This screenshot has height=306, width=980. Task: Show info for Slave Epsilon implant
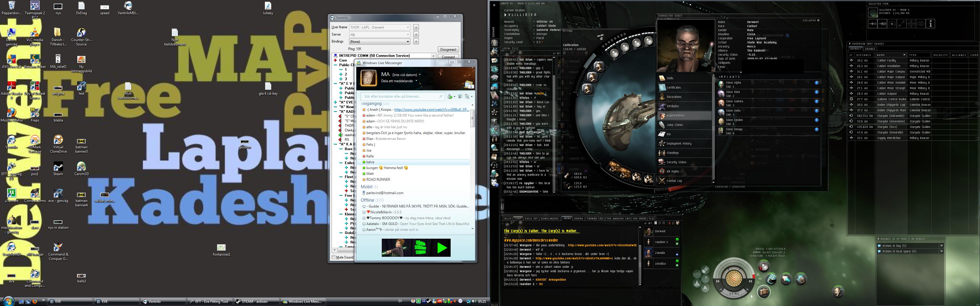coord(816,120)
